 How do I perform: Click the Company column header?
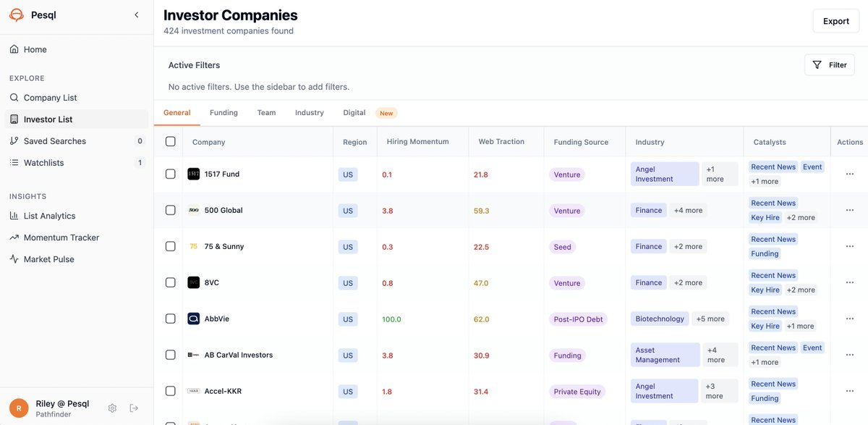click(x=208, y=142)
